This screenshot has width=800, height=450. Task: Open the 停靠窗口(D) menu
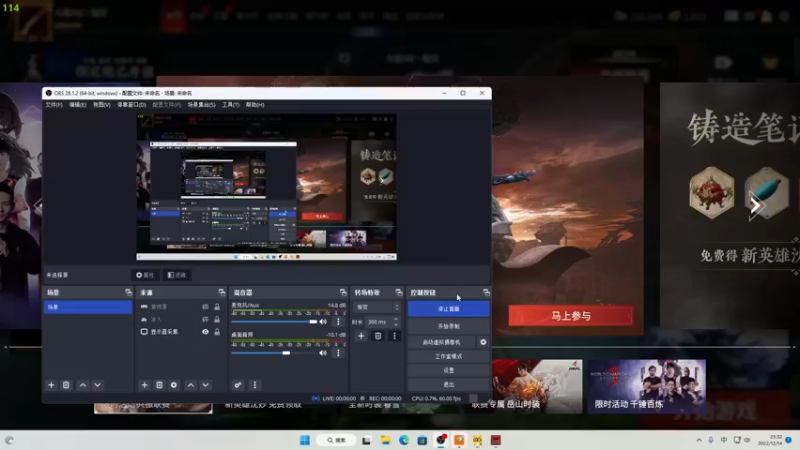click(132, 105)
